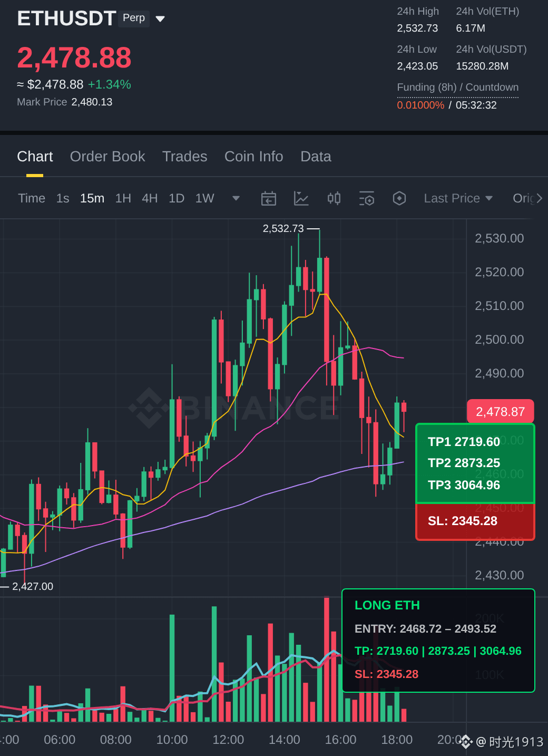Open the chart display settings icon

[x=367, y=198]
